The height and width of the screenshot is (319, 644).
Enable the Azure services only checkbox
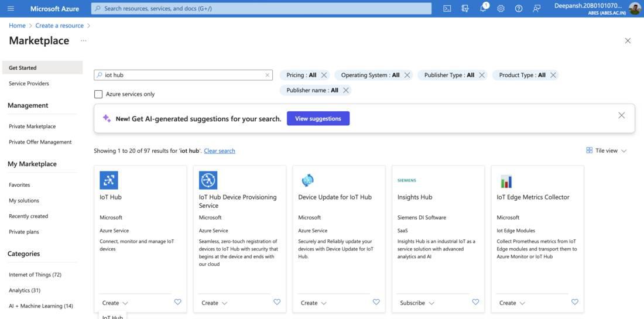pos(98,94)
